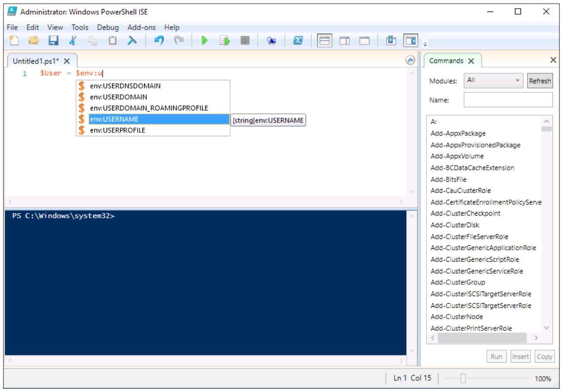Select Add-ClusterDisk command

[x=455, y=225]
